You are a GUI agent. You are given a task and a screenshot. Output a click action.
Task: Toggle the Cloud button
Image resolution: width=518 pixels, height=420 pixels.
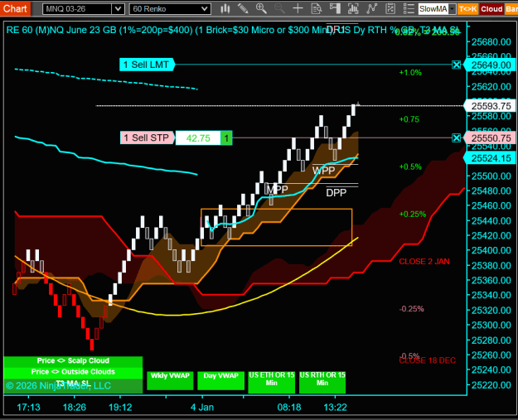491,9
